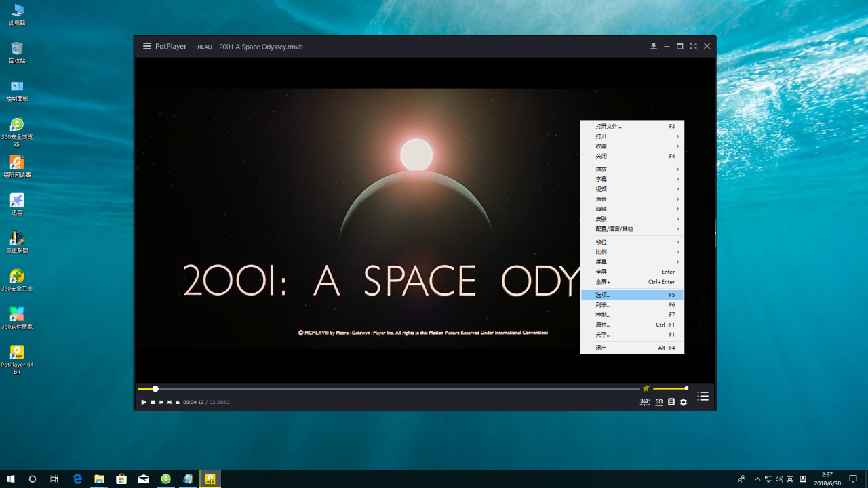The height and width of the screenshot is (488, 868).
Task: Open the Mail app from taskbar
Action: tap(144, 479)
